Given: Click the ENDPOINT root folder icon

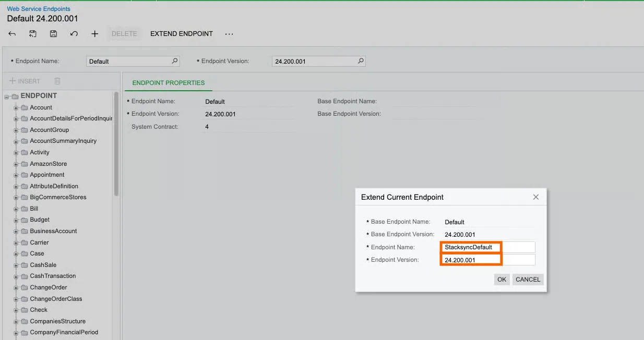Looking at the screenshot, I should [x=15, y=96].
